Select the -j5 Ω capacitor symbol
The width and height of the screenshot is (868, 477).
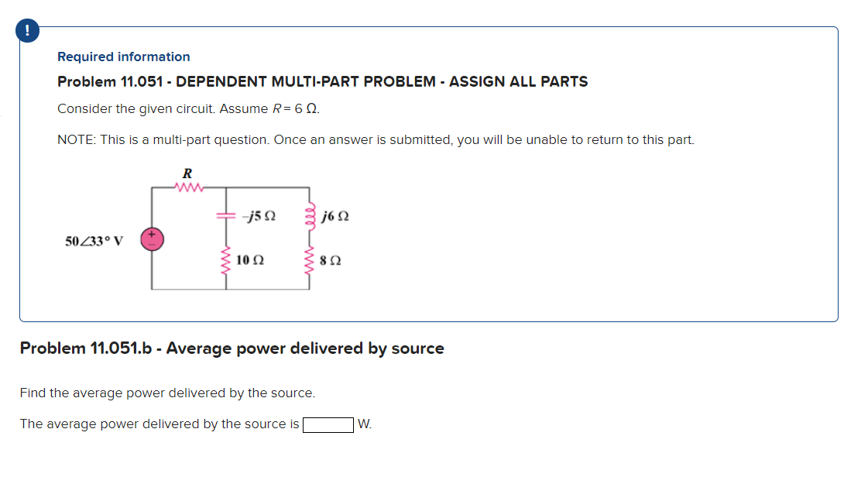tap(225, 214)
